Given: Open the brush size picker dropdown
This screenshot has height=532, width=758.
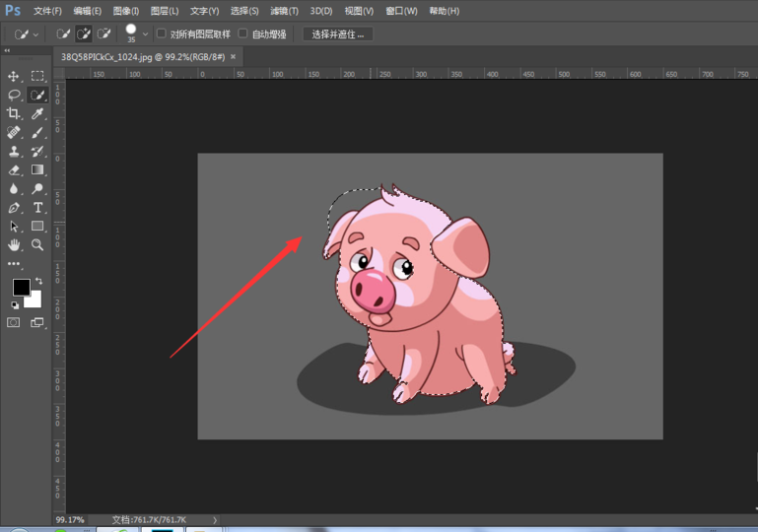Looking at the screenshot, I should 146,33.
